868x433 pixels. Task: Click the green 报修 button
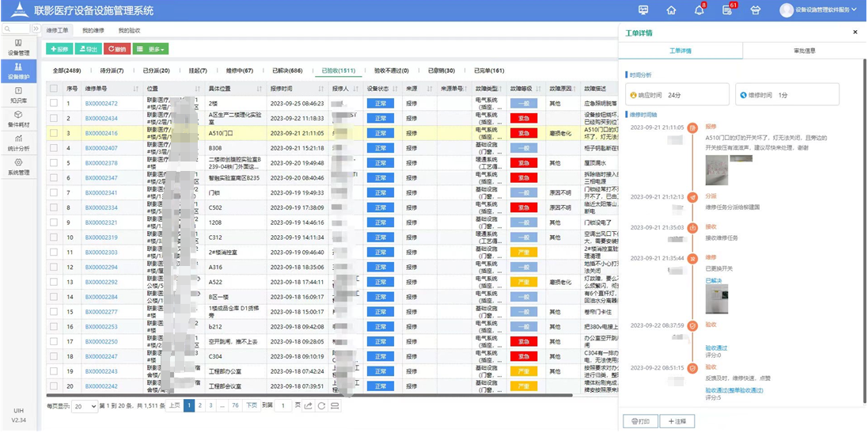(59, 49)
